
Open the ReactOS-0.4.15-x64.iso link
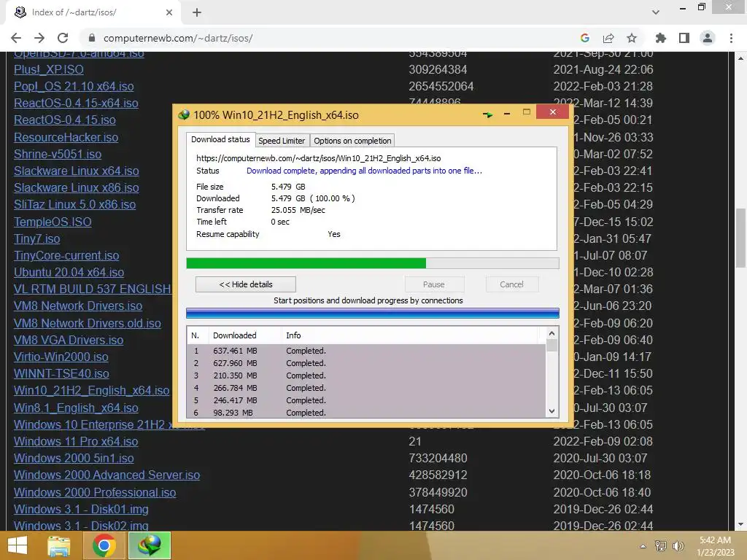(76, 103)
